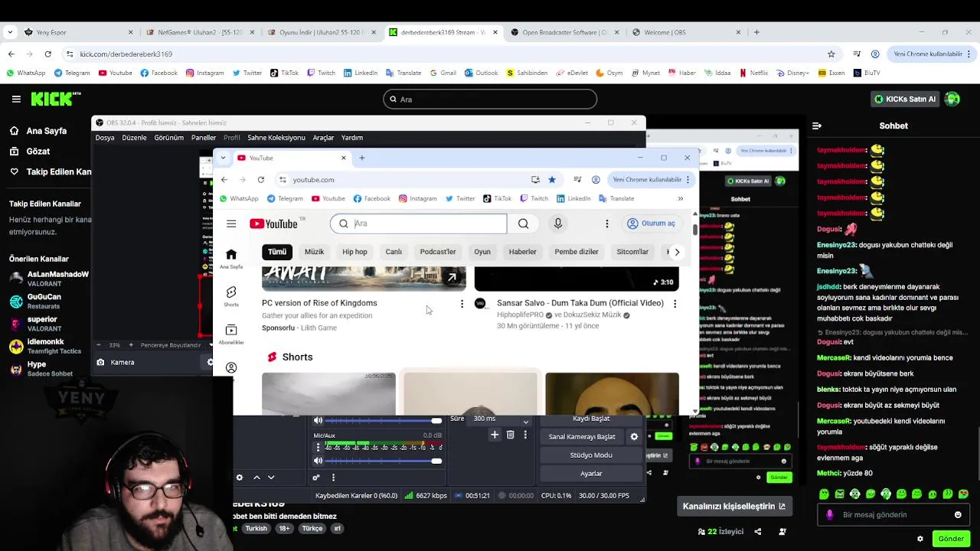Select the Canlı filter chip
The height and width of the screenshot is (551, 980).
click(x=394, y=252)
